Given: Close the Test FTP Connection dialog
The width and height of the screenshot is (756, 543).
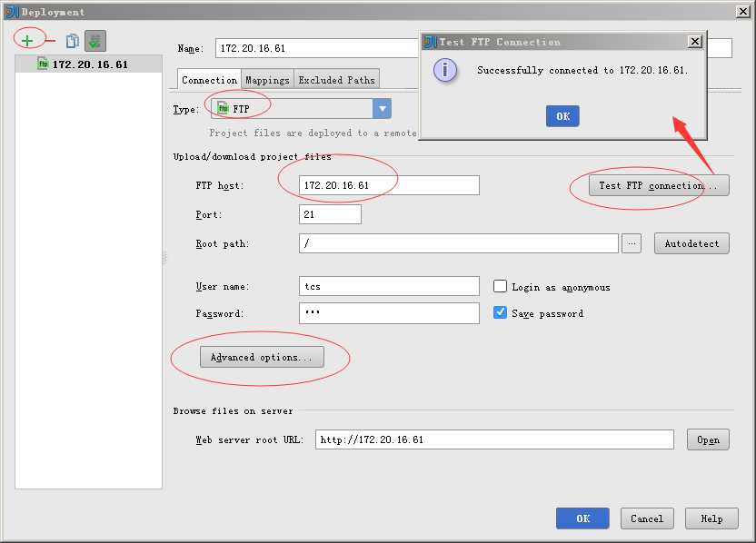Looking at the screenshot, I should pyautogui.click(x=695, y=42).
